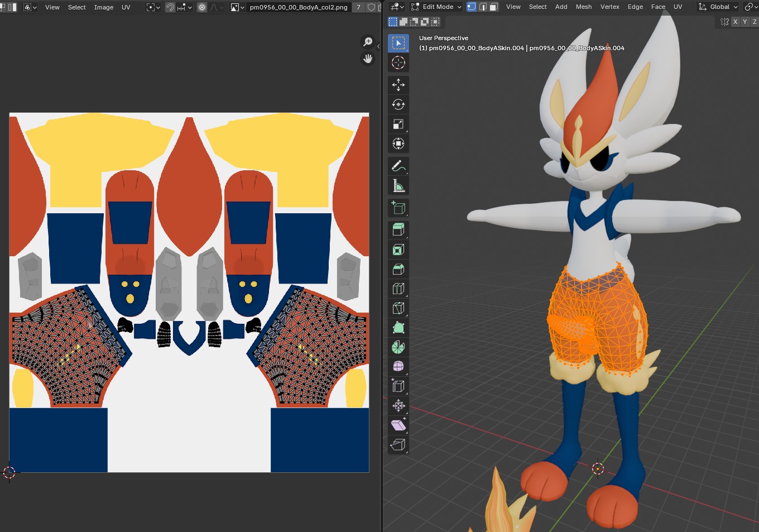Open the Edit Mode dropdown
The height and width of the screenshot is (532, 759).
coord(436,7)
